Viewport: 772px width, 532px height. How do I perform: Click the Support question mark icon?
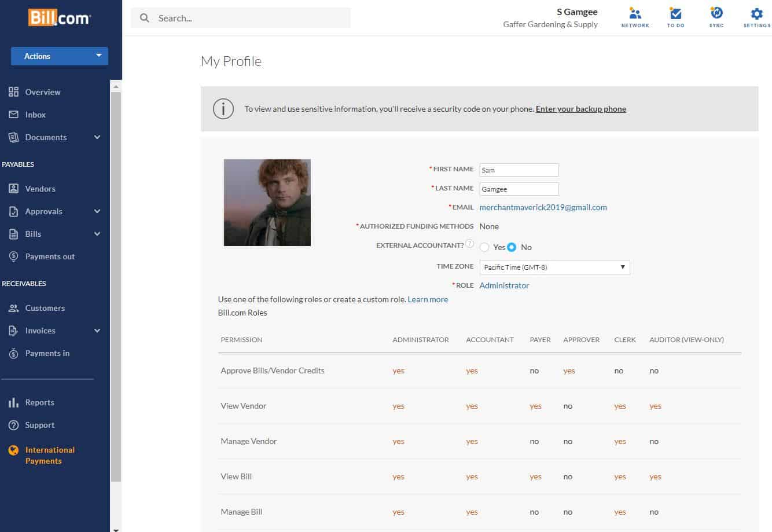[13, 425]
